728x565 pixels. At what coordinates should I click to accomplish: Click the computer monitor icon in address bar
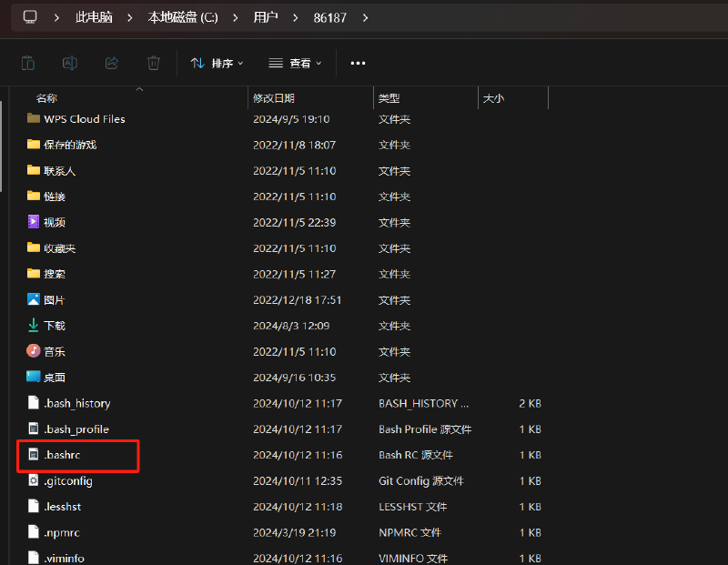click(30, 17)
